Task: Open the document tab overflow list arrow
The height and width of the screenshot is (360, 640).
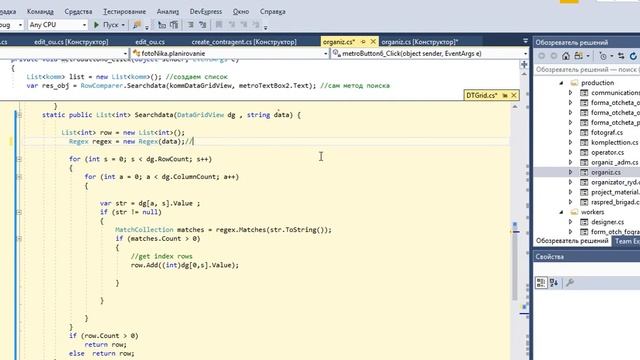Action: click(x=525, y=41)
